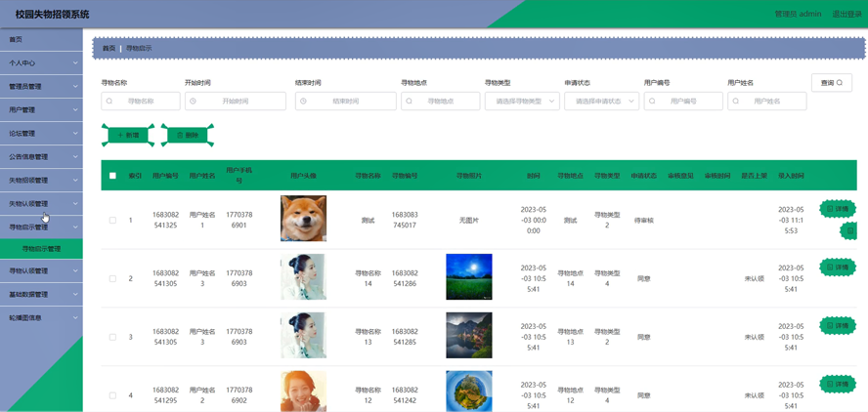Click the 未认领 cell in row 2
The height and width of the screenshot is (412, 868).
point(754,278)
